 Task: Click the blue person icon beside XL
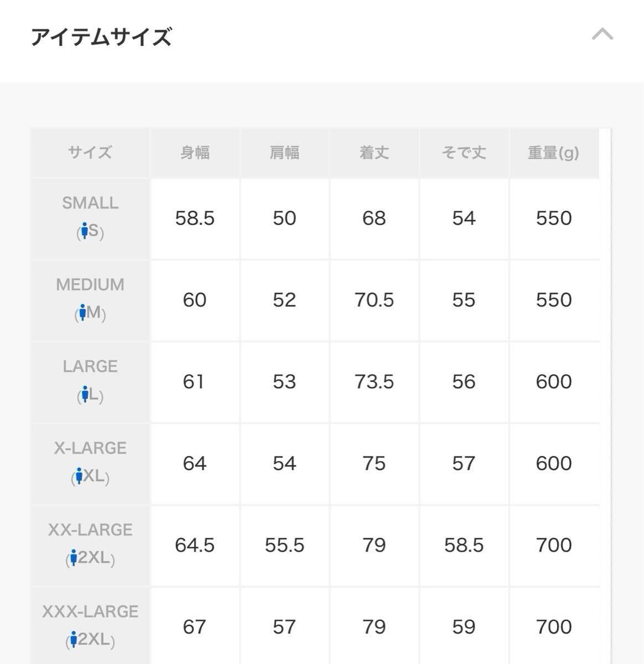click(79, 476)
